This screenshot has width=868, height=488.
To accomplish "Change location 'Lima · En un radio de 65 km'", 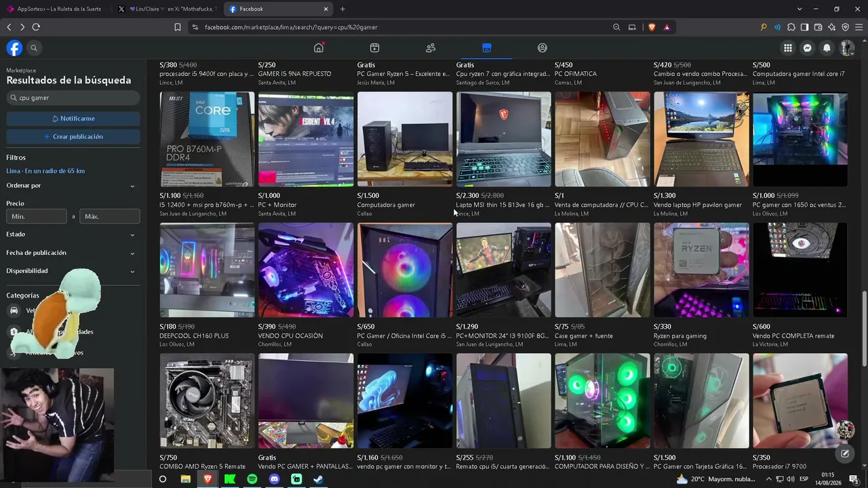I will pyautogui.click(x=45, y=171).
